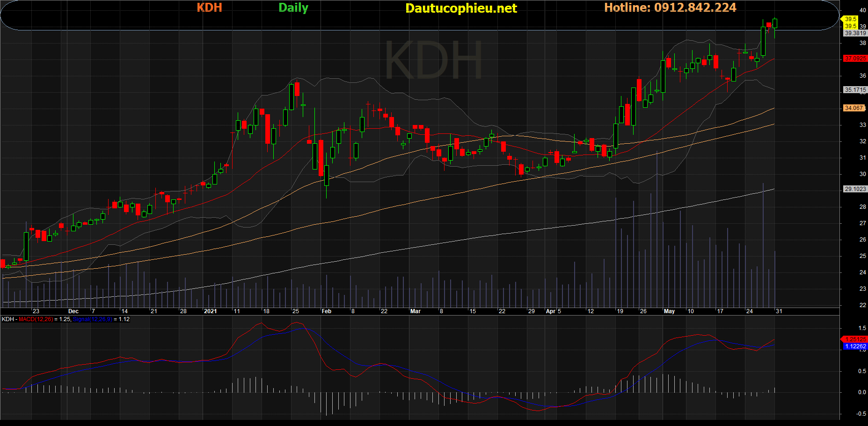This screenshot has width=868, height=426.
Task: Select the blue Signal 1.12262 value tag
Action: click(x=855, y=346)
